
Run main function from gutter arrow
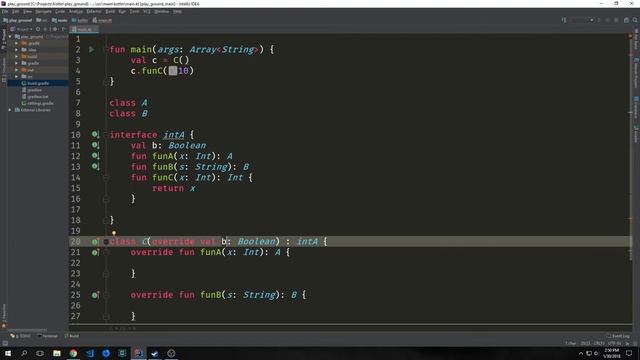tap(91, 49)
